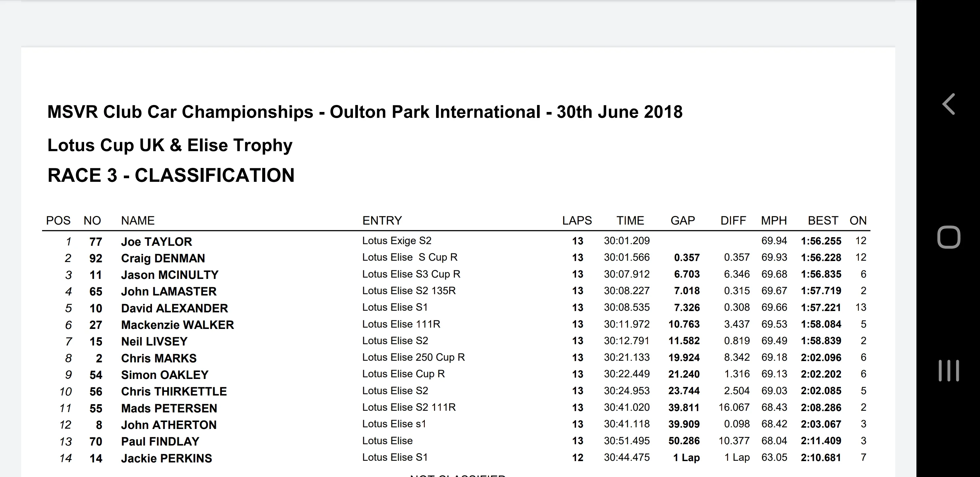
Task: Click Mackenzie WALKER's name entry
Action: point(177,325)
